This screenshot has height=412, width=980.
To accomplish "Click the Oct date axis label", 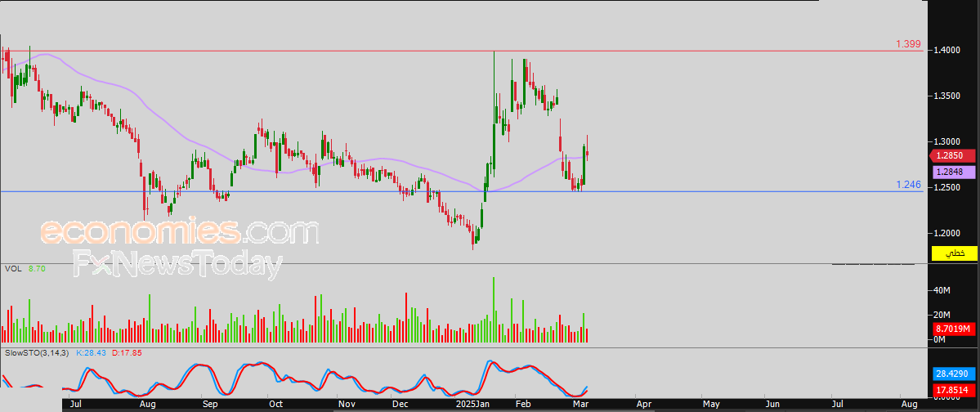I will point(275,405).
